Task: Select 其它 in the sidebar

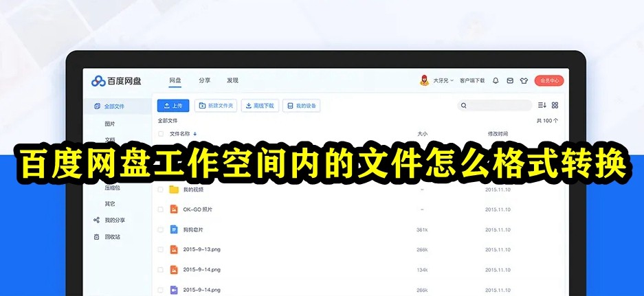Action: click(x=110, y=203)
